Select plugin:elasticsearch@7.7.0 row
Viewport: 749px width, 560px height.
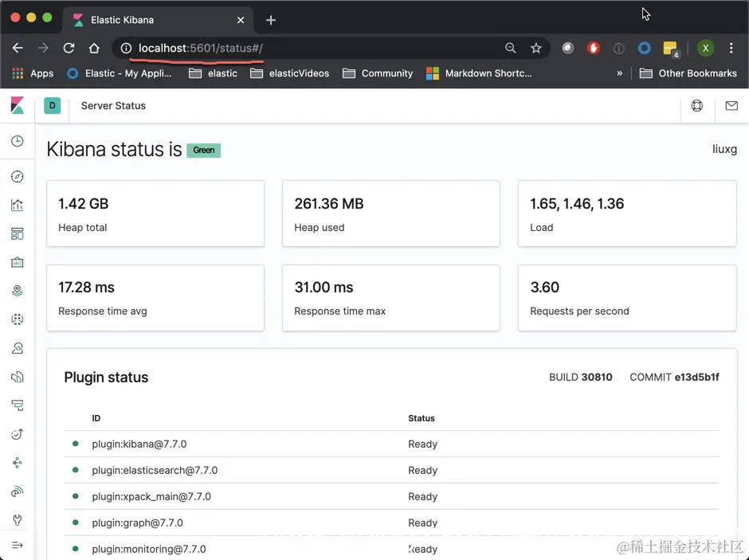click(x=390, y=470)
